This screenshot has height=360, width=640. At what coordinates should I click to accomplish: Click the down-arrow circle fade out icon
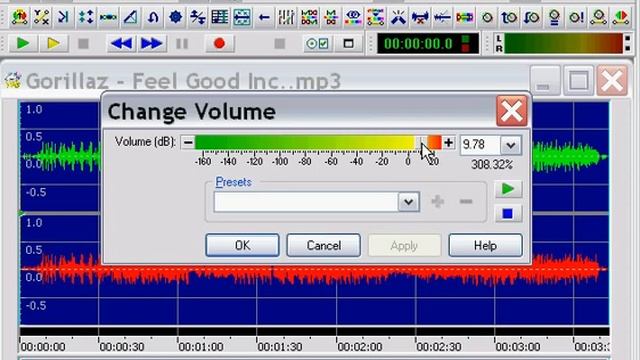point(531,17)
